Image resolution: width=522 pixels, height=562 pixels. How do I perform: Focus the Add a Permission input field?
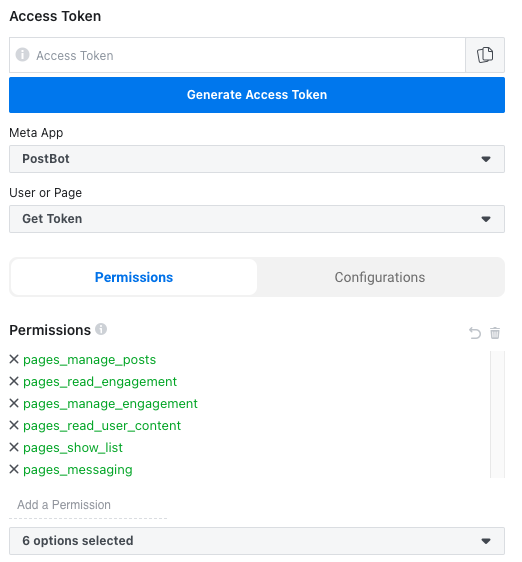tap(88, 505)
